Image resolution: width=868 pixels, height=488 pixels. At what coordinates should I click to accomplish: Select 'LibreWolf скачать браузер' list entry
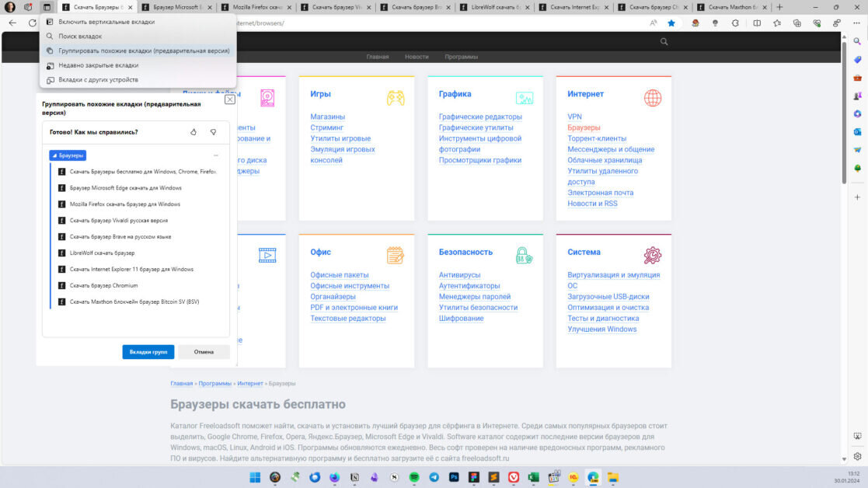click(x=102, y=253)
